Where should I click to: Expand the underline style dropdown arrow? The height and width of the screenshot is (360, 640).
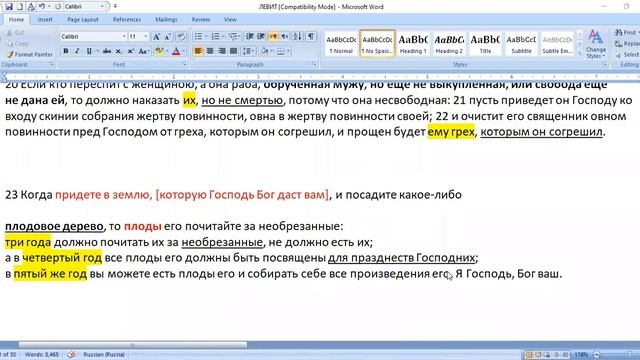[98, 51]
